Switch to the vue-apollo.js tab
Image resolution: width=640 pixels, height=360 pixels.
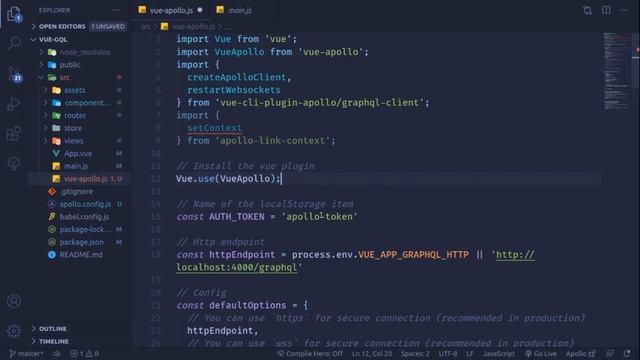click(x=170, y=10)
